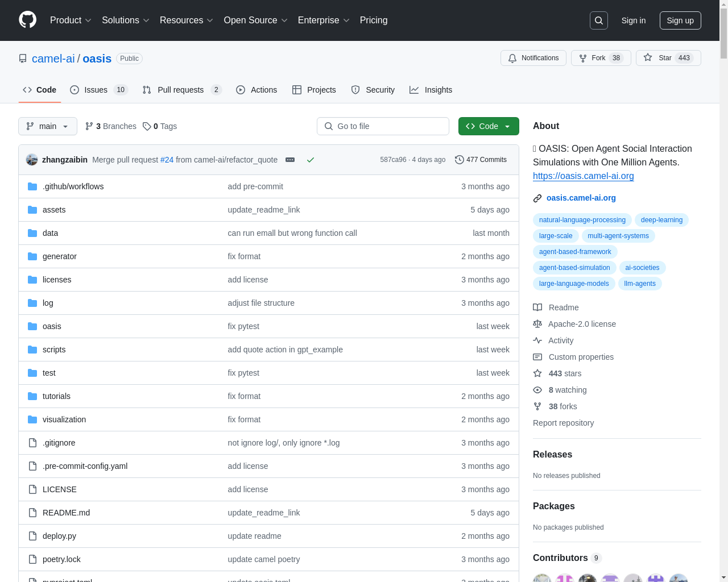Viewport: 728px width, 582px height.
Task: Click the Readme book icon
Action: pos(537,307)
